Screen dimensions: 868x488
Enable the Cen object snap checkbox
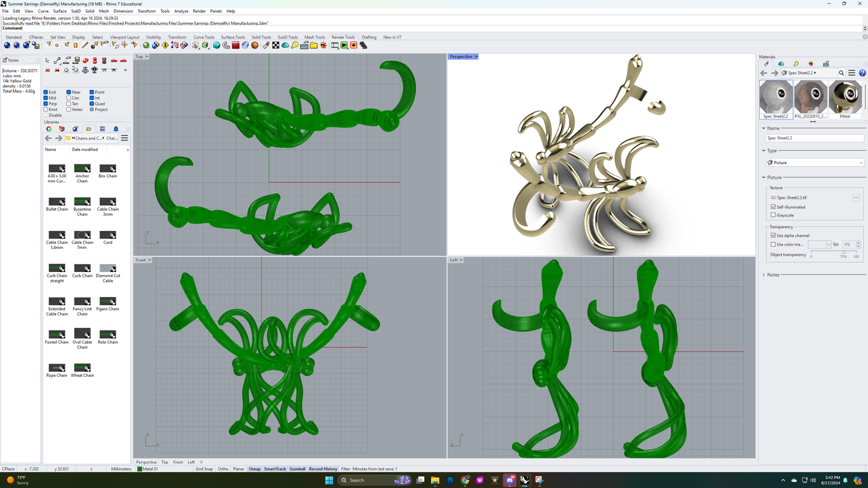pyautogui.click(x=69, y=98)
